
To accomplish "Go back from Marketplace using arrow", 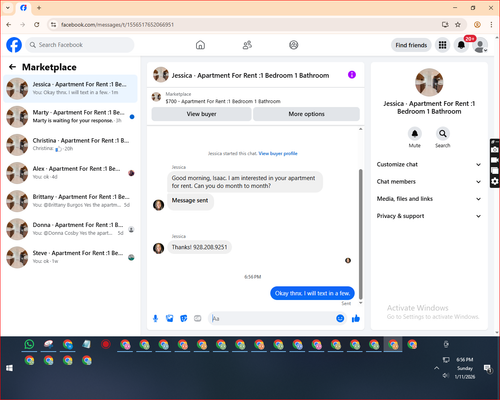I will point(12,67).
